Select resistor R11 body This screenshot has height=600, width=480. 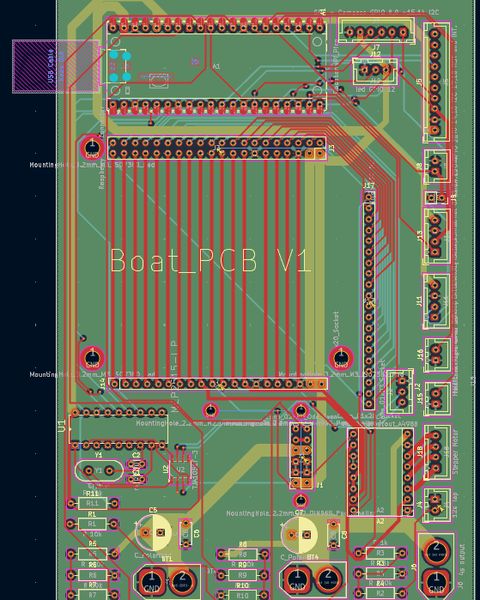[x=92, y=503]
